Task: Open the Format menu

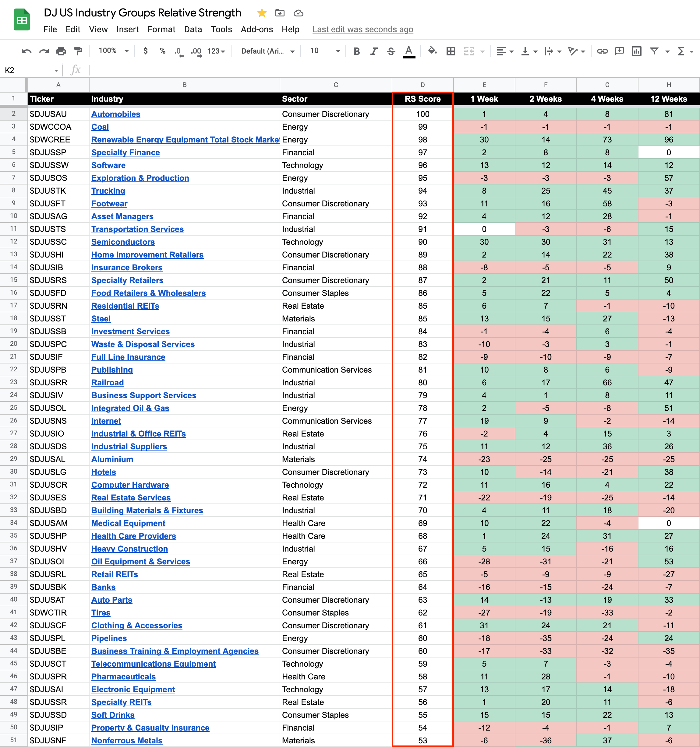Action: pyautogui.click(x=161, y=29)
